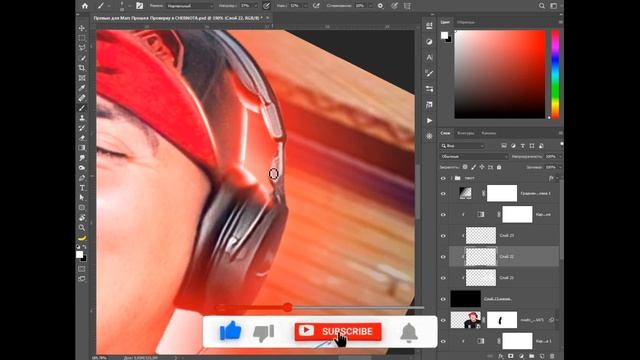Click the search magnifier at top right
640x360 pixels.
pyautogui.click(x=542, y=6)
